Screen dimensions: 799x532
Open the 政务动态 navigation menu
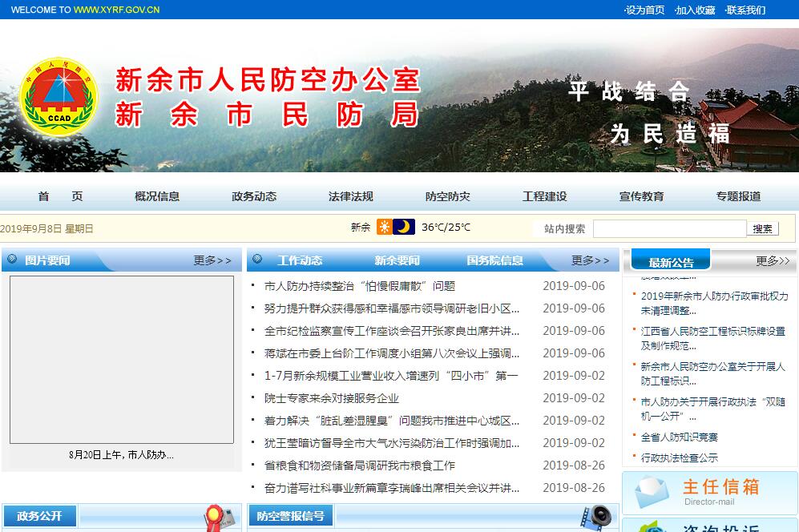coord(254,196)
